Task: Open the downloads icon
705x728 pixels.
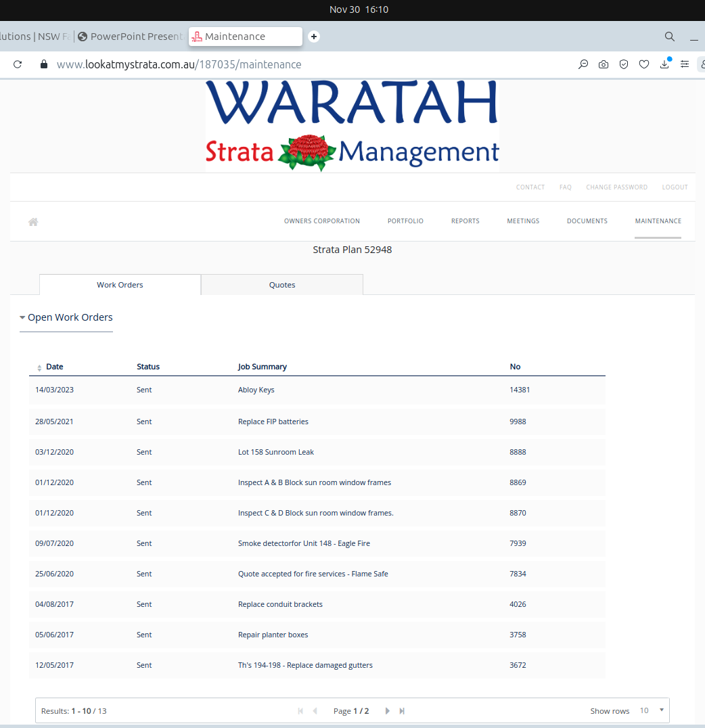Action: pyautogui.click(x=664, y=64)
